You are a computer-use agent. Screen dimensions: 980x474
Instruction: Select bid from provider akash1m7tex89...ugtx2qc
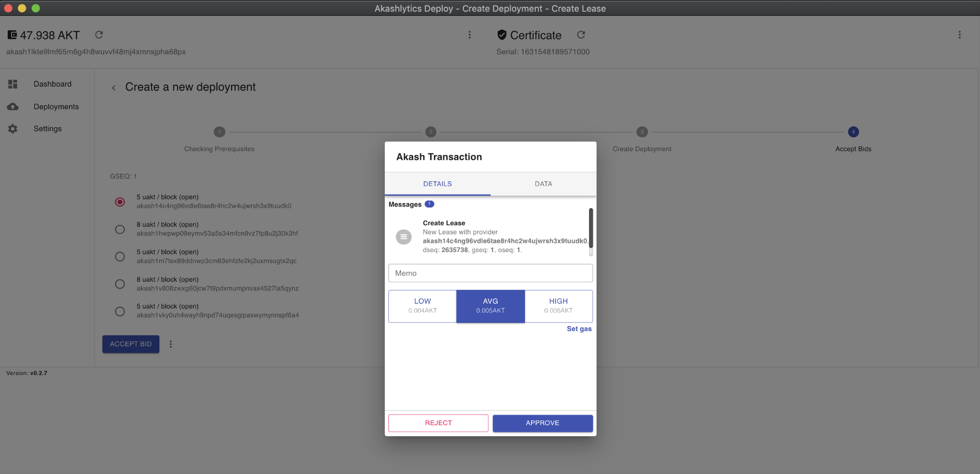point(120,256)
